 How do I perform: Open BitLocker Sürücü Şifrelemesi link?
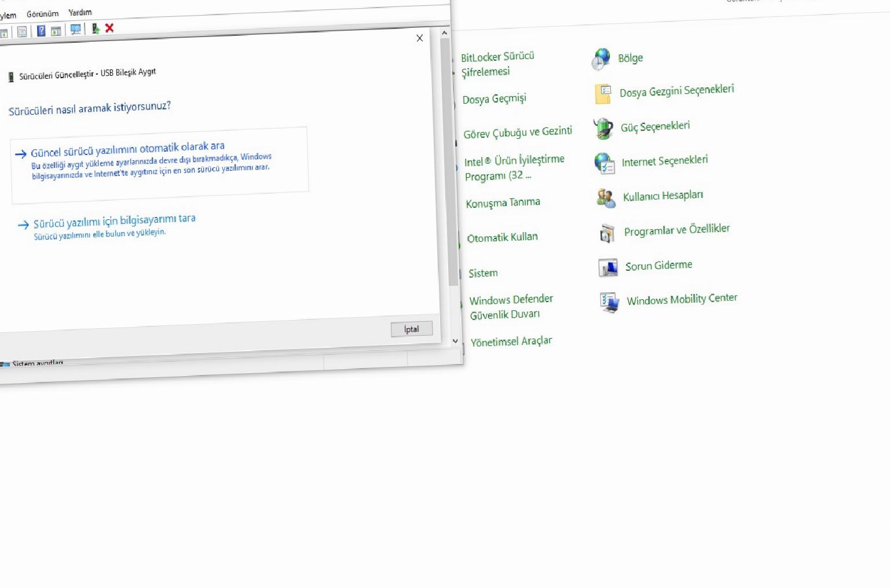[x=498, y=64]
